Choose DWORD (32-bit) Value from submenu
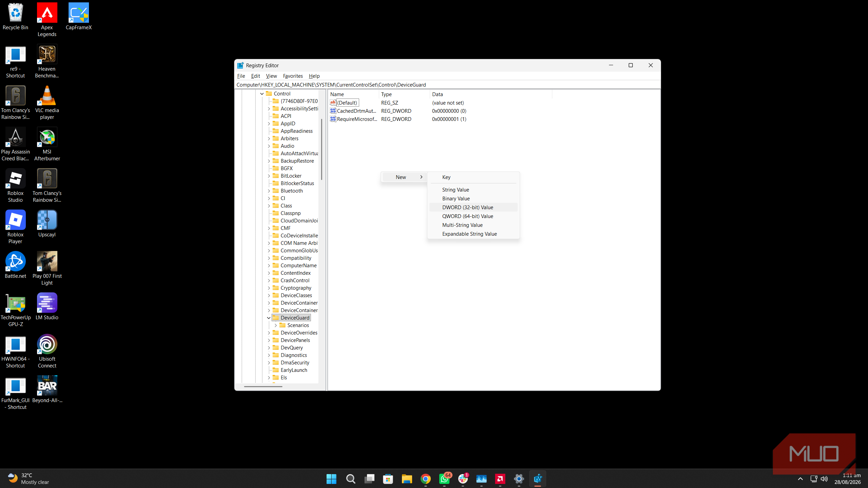 [473, 207]
